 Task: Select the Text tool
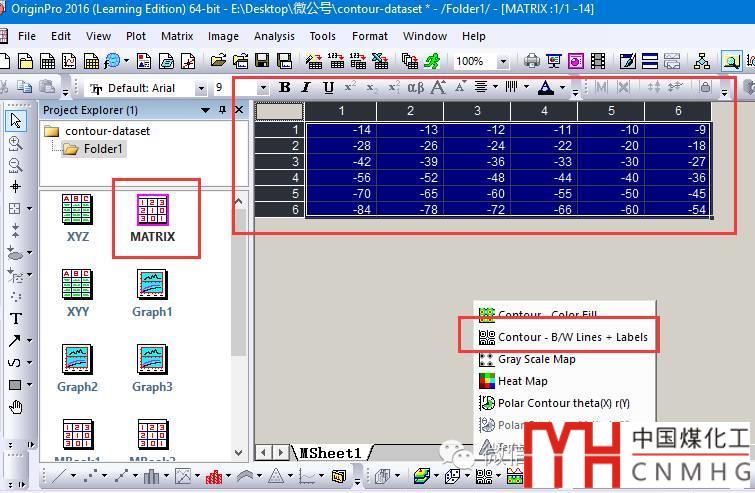click(16, 319)
